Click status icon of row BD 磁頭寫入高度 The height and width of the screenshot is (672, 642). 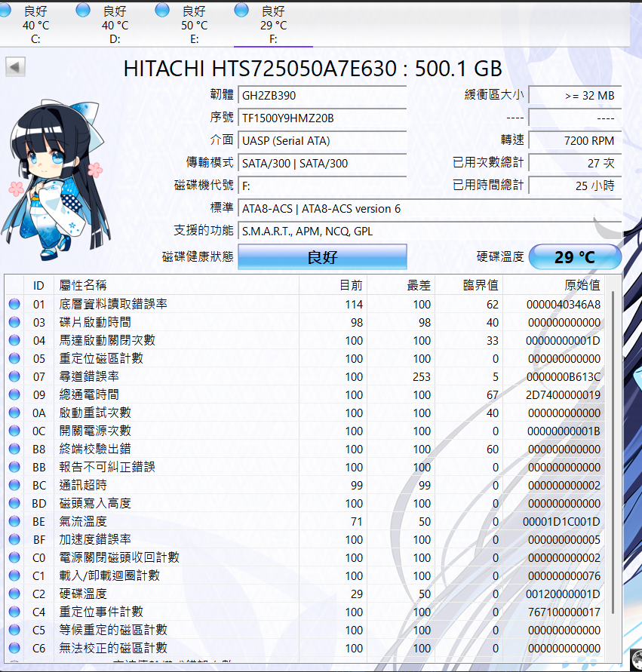(14, 503)
